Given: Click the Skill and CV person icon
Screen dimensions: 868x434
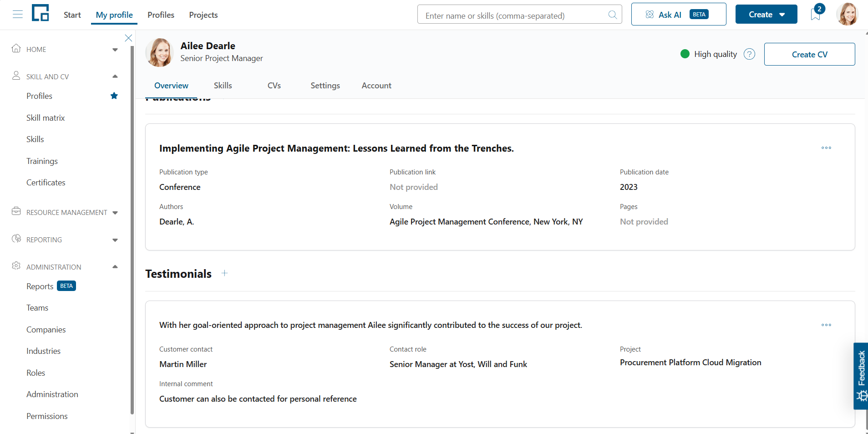Looking at the screenshot, I should tap(16, 76).
